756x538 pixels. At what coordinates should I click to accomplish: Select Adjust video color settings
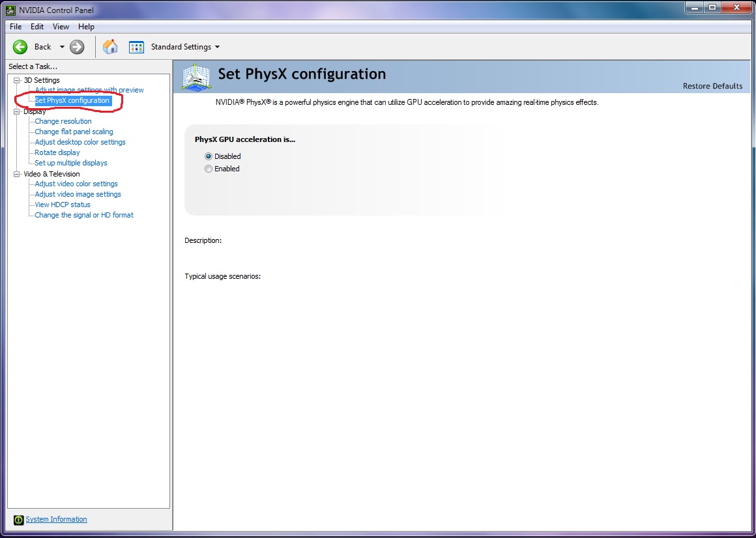point(76,184)
